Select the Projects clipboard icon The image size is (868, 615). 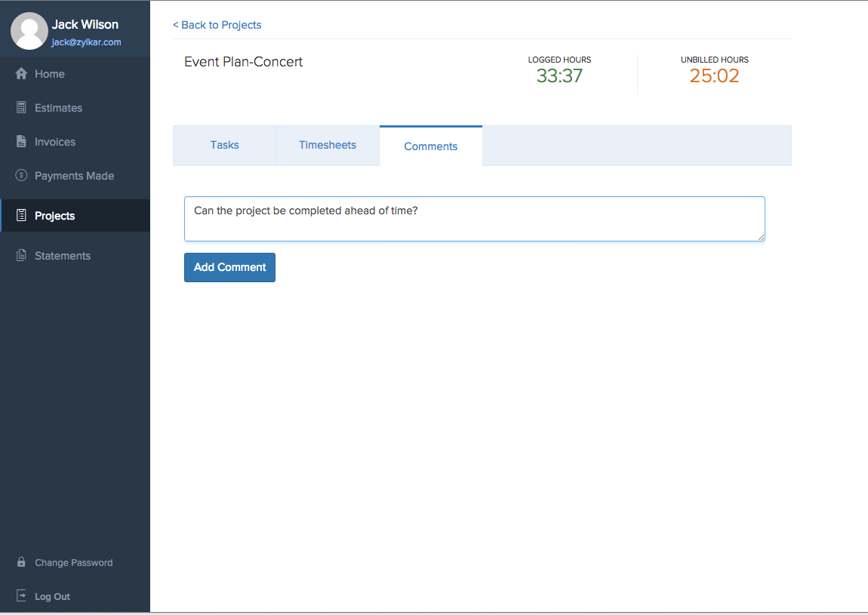pos(21,216)
